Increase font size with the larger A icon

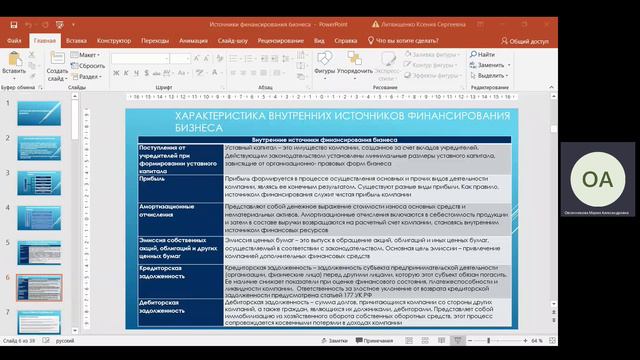click(197, 59)
